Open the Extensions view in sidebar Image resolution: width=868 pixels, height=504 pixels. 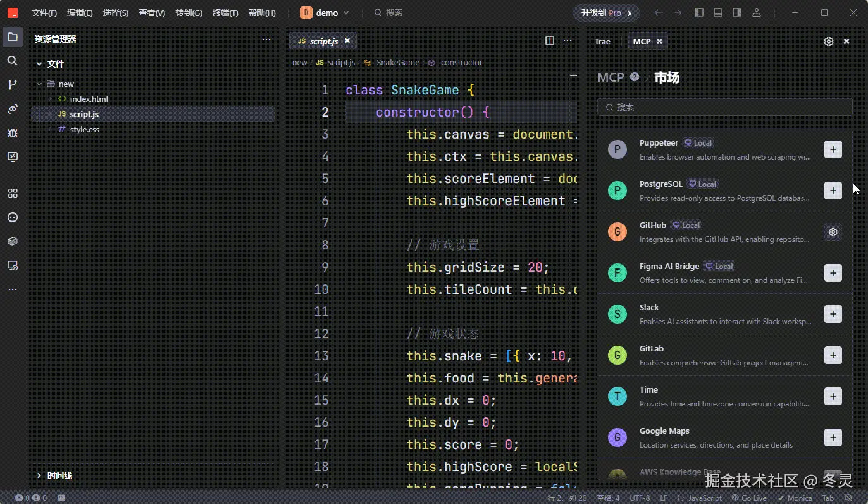12,193
